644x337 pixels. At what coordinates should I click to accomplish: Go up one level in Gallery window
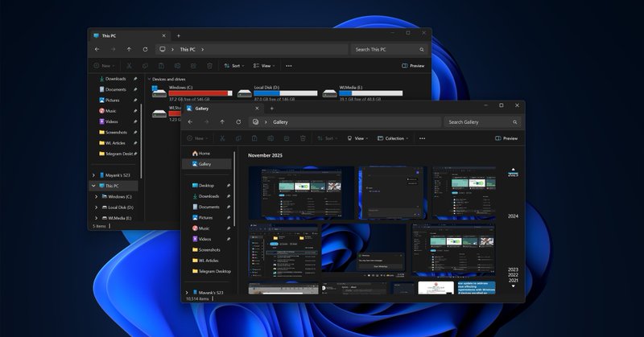coord(222,122)
